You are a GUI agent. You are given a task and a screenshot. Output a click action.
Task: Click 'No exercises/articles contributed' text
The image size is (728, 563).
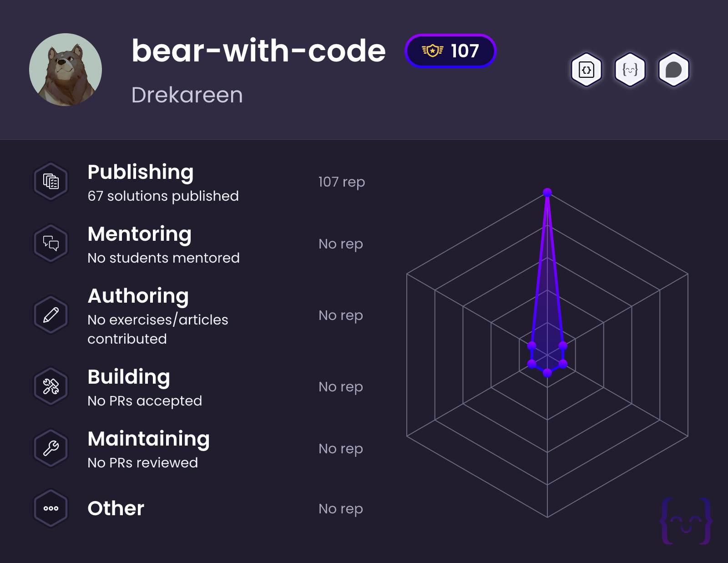158,329
